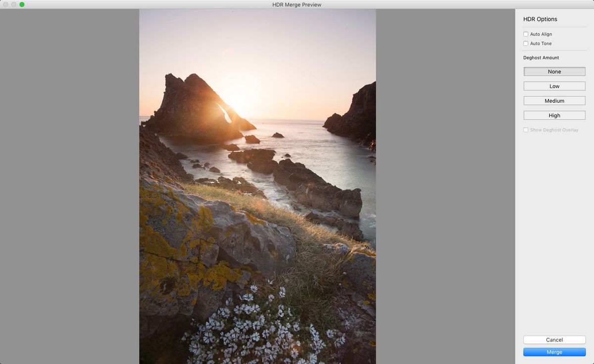Viewport: 594px width, 364px height.
Task: Click the Auto Tone label text
Action: click(x=541, y=44)
